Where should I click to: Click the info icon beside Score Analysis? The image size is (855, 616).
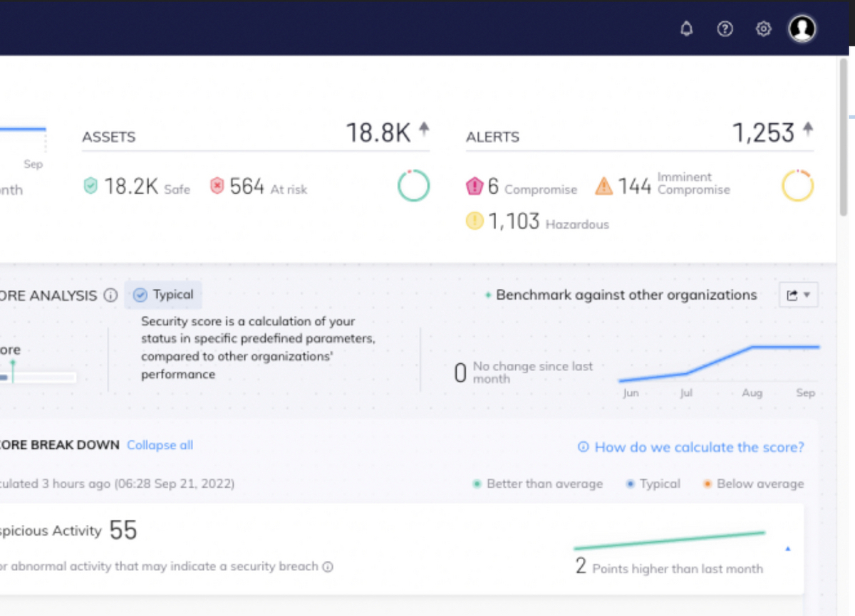(110, 295)
